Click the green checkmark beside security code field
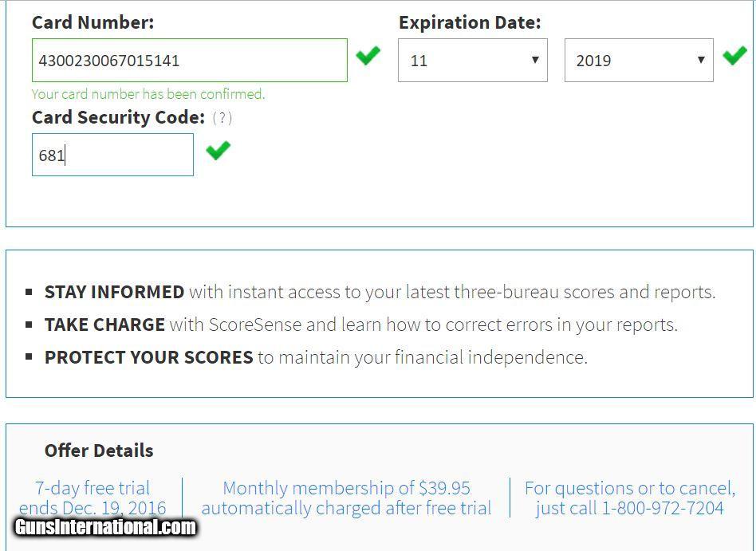The height and width of the screenshot is (551, 756). [x=218, y=150]
